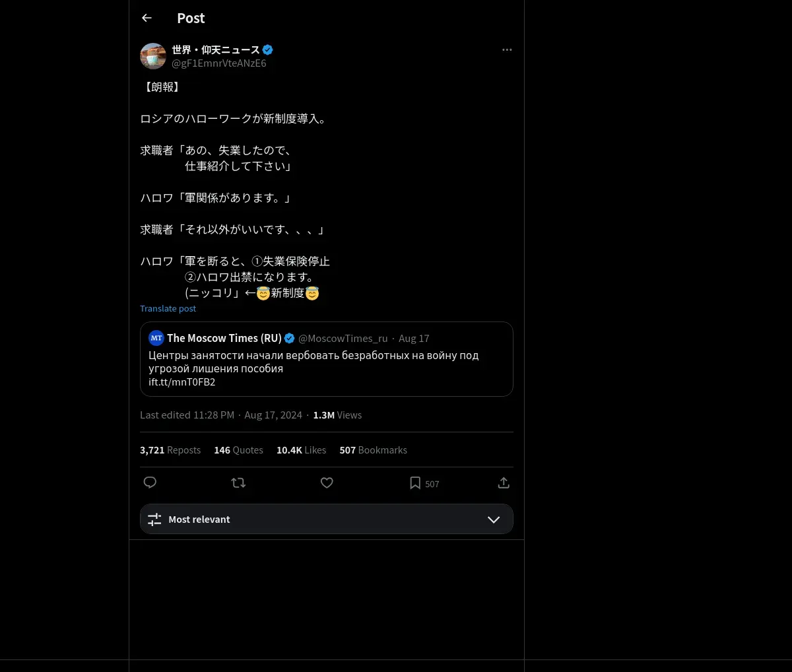Open the quoted Moscow Times (RU) post

[327, 359]
